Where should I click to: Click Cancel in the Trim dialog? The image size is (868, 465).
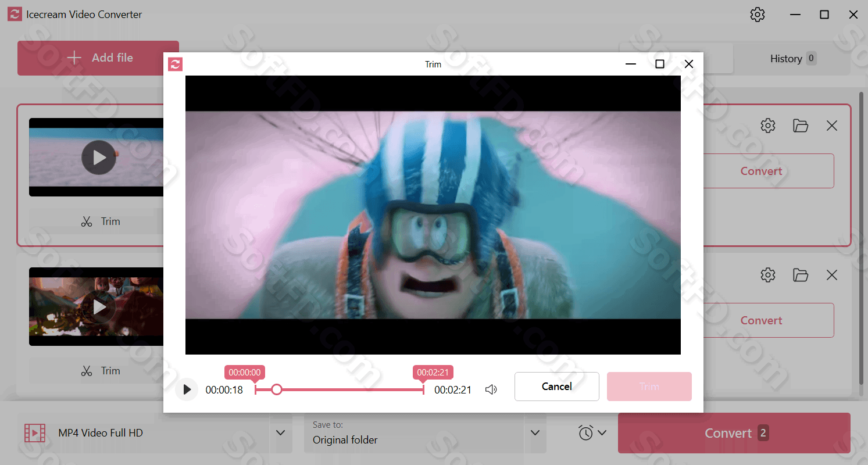point(556,387)
